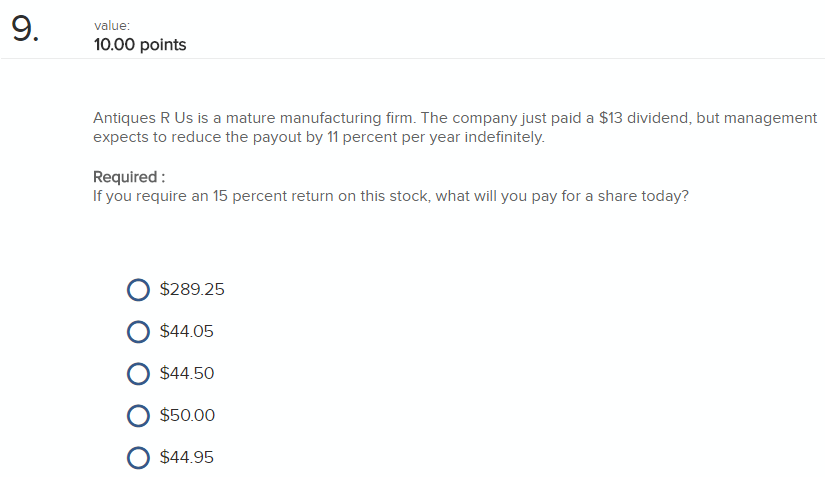
Task: Click the "Required :" heading
Action: 129,177
